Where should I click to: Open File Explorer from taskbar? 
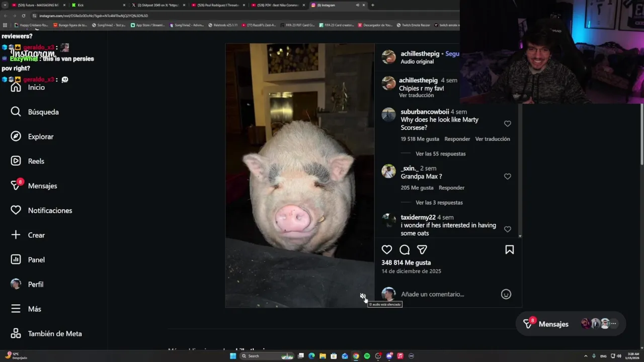point(323,356)
